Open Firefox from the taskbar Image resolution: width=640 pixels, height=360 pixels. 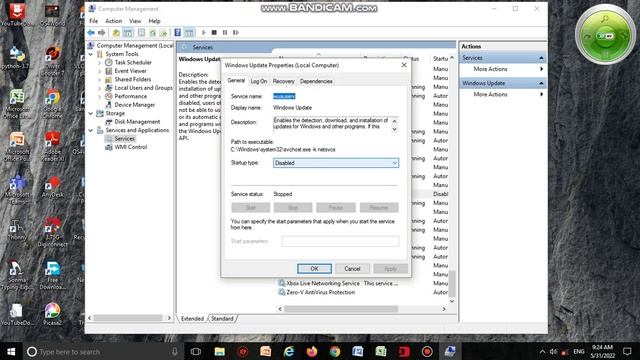coord(312,351)
